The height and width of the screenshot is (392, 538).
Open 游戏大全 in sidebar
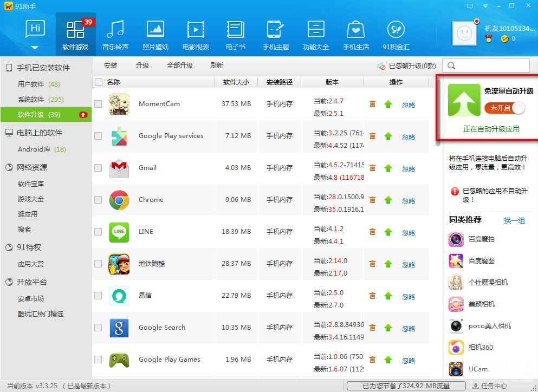click(31, 199)
